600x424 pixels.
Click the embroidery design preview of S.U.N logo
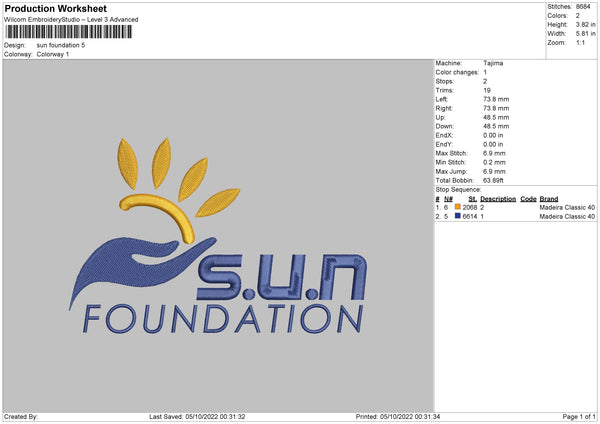pos(218,236)
